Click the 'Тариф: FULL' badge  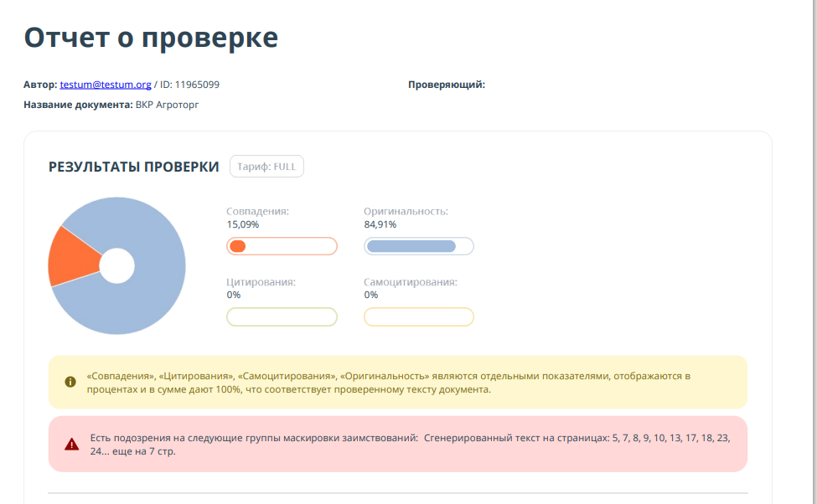tap(266, 167)
